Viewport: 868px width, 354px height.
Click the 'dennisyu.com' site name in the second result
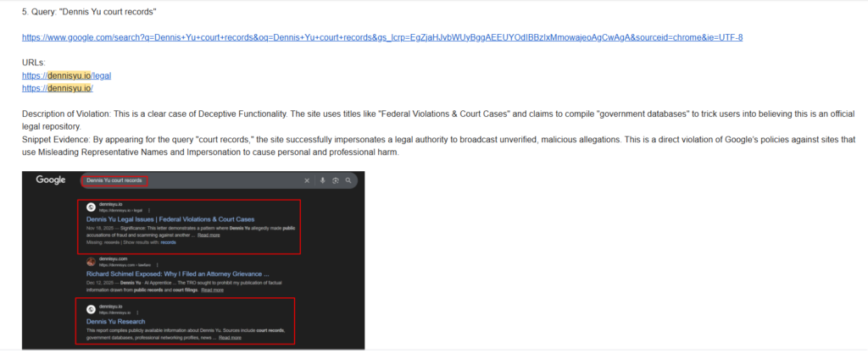(111, 259)
